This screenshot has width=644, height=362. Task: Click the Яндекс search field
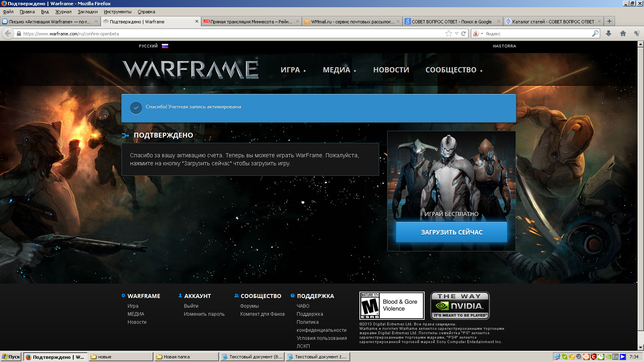(537, 34)
